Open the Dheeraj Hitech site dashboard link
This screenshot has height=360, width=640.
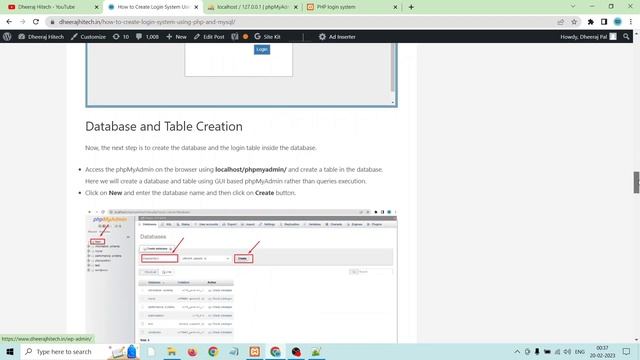tap(41, 37)
